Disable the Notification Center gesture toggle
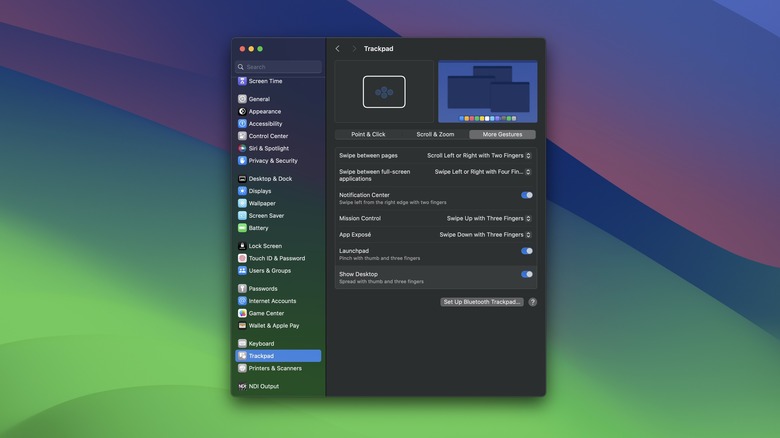Viewport: 780px width, 438px height. (527, 195)
